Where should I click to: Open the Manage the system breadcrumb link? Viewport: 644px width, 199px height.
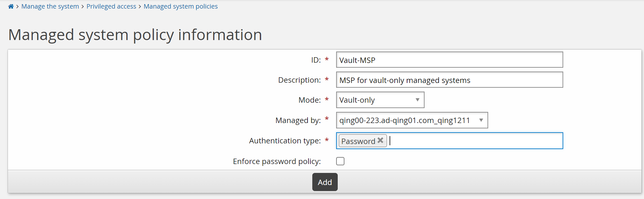coord(50,6)
